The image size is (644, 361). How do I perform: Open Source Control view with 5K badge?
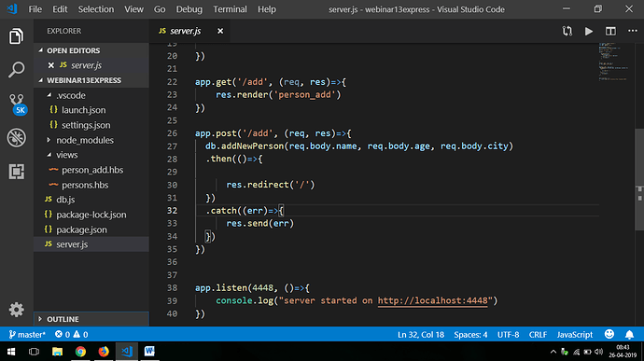click(17, 104)
